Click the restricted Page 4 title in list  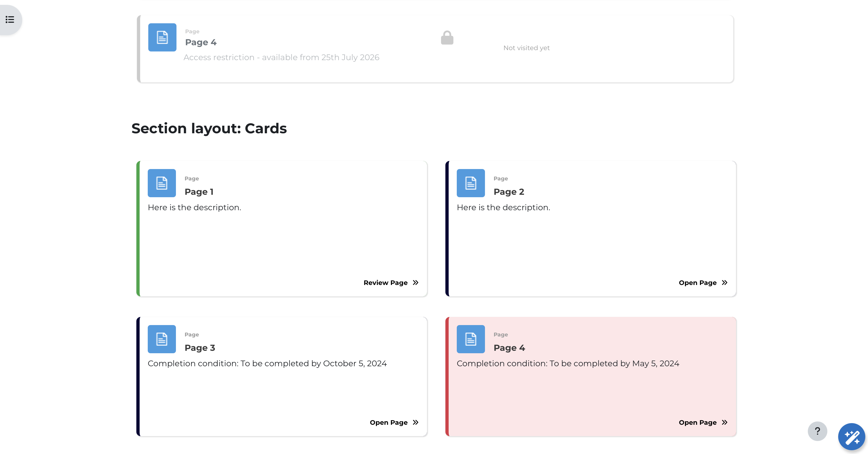pos(201,43)
